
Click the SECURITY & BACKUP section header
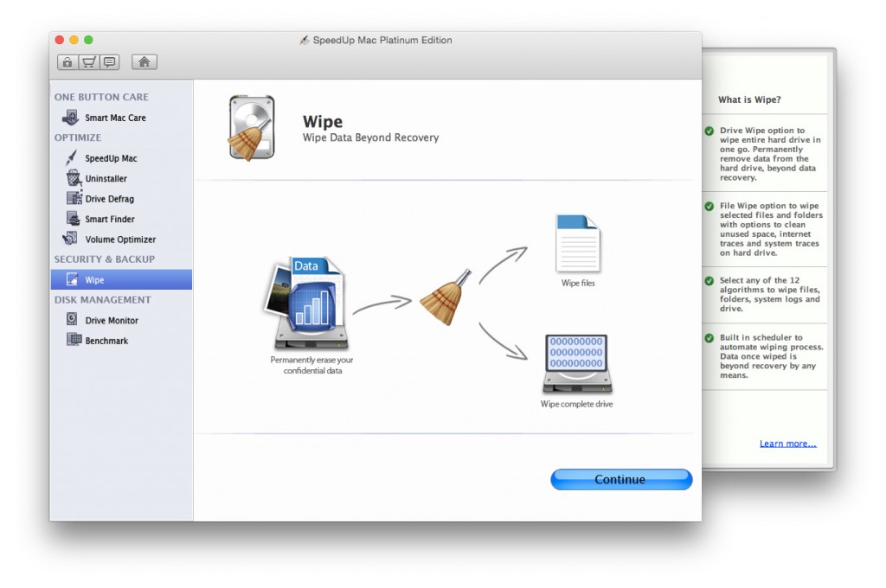[x=105, y=259]
